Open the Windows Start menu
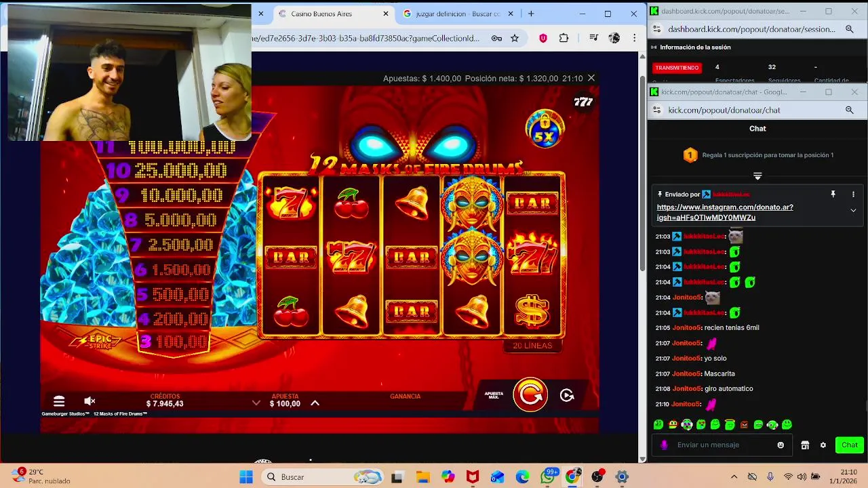 245,477
